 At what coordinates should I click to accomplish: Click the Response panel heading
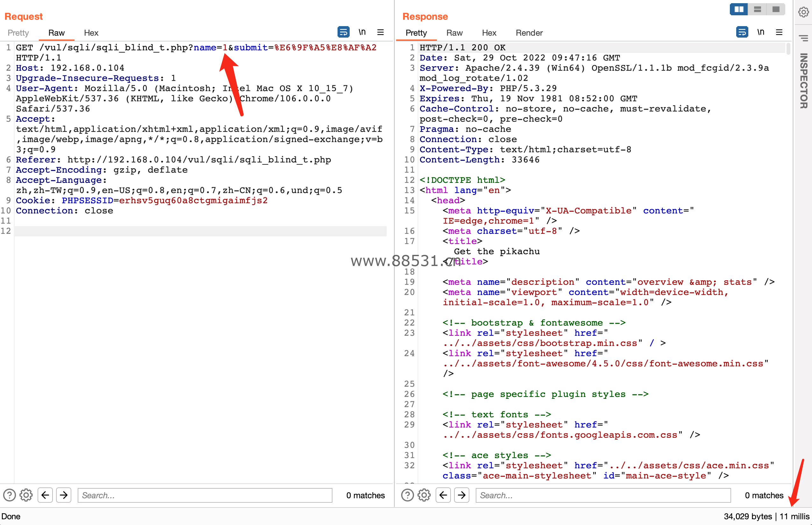click(x=425, y=16)
